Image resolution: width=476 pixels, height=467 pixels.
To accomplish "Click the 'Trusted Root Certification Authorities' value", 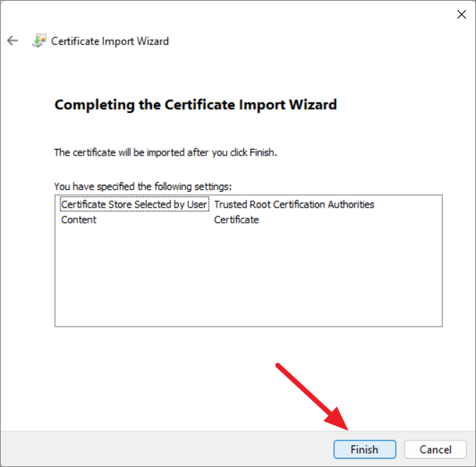I will tap(294, 205).
